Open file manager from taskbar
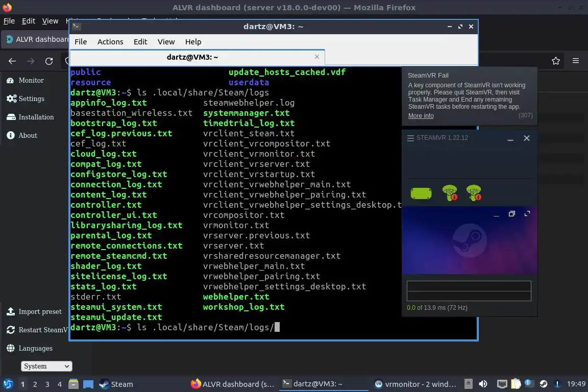Viewport: 588px width, 392px height. click(x=73, y=384)
